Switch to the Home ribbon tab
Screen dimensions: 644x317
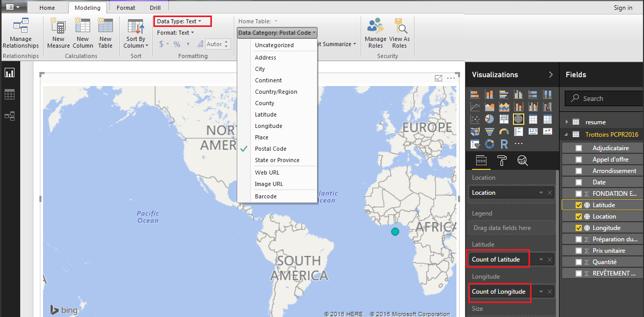[47, 8]
